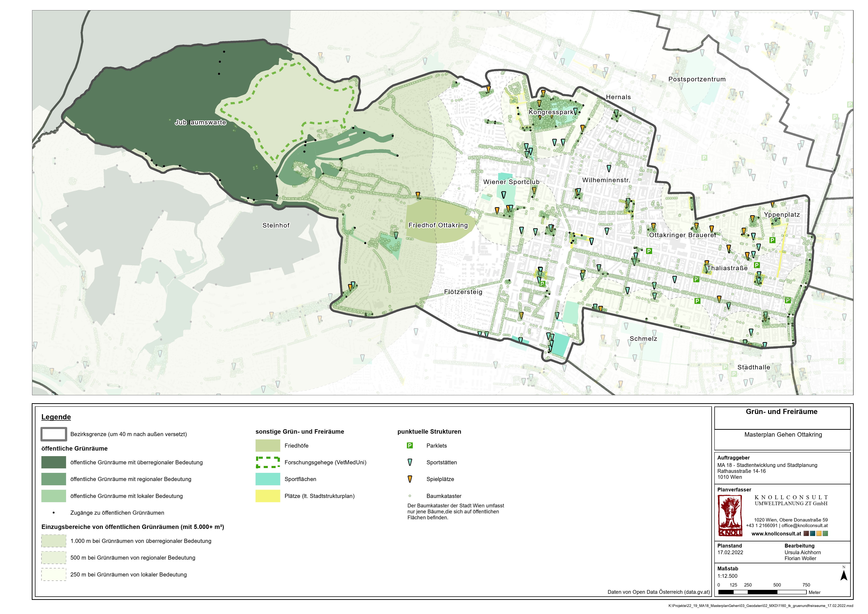Click the Yppenplatz map label
868x614 pixels.
782,215
